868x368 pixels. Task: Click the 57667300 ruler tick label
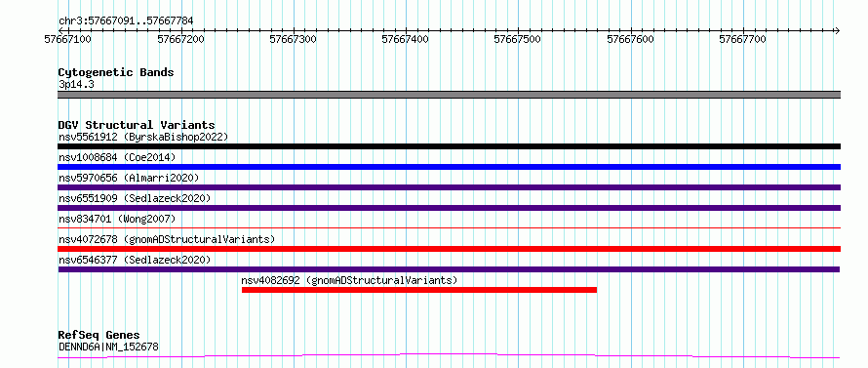point(293,39)
